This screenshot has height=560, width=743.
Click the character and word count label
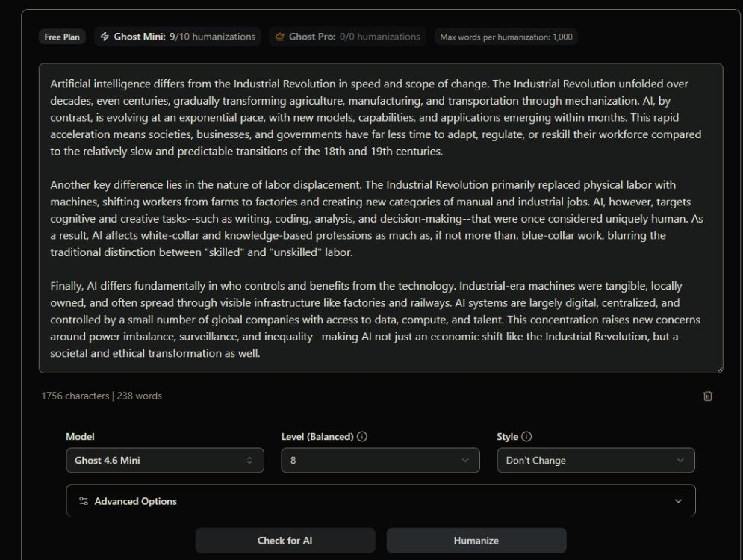point(100,396)
